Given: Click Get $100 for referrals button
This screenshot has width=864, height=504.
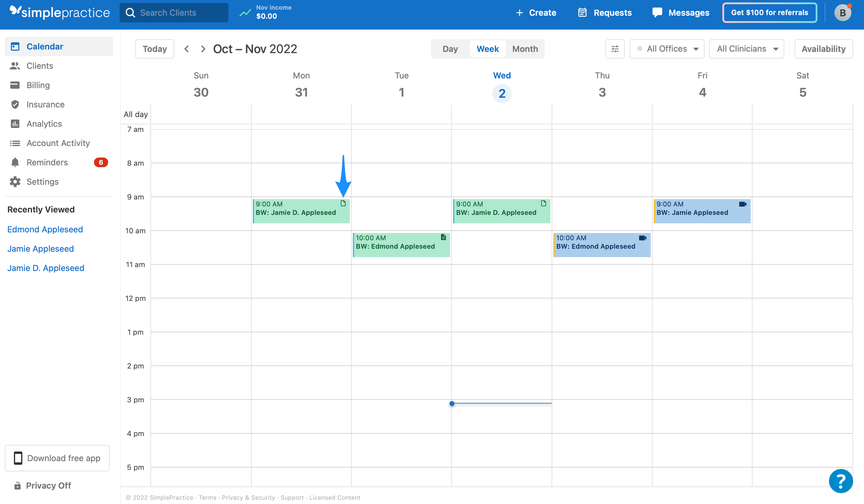Looking at the screenshot, I should [x=770, y=12].
